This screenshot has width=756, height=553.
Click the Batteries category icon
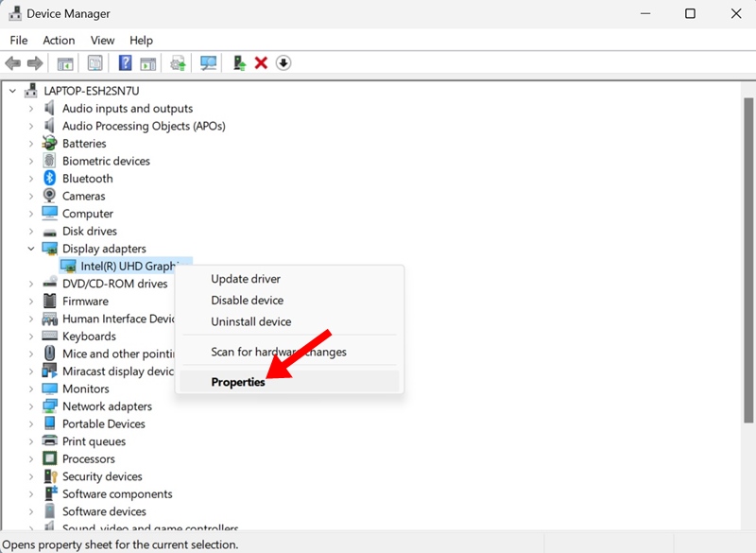click(x=50, y=143)
